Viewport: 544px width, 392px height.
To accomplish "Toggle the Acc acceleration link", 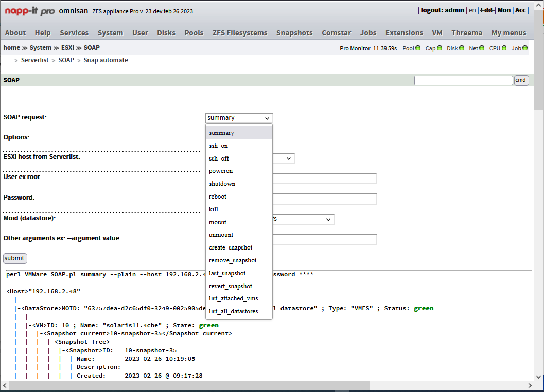I will pos(520,10).
